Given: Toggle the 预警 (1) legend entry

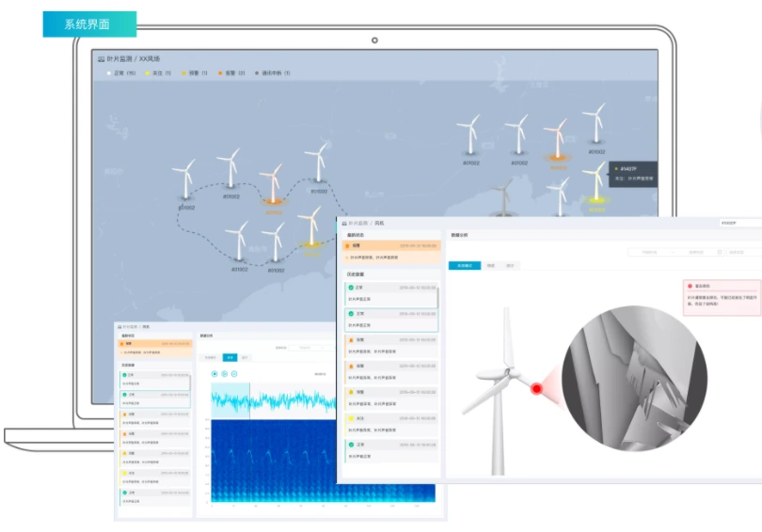Looking at the screenshot, I should [x=195, y=73].
